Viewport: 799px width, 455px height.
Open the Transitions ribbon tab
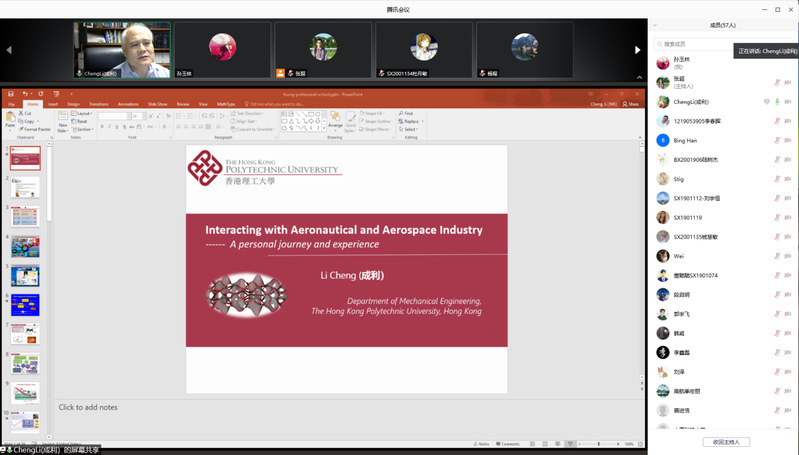(98, 103)
